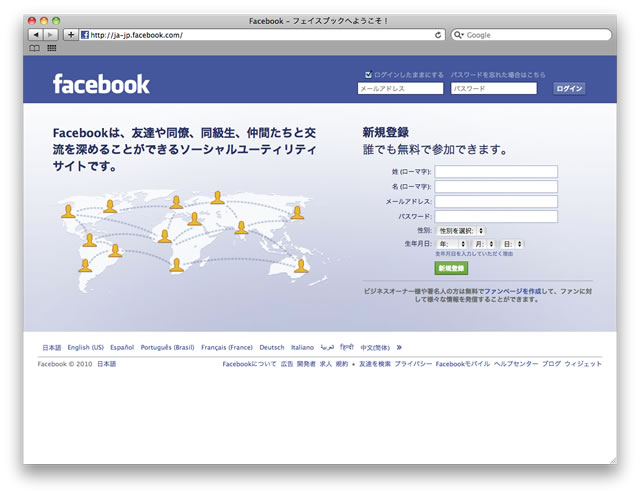
Task: Select Português (Brasil) language link
Action: tap(167, 347)
